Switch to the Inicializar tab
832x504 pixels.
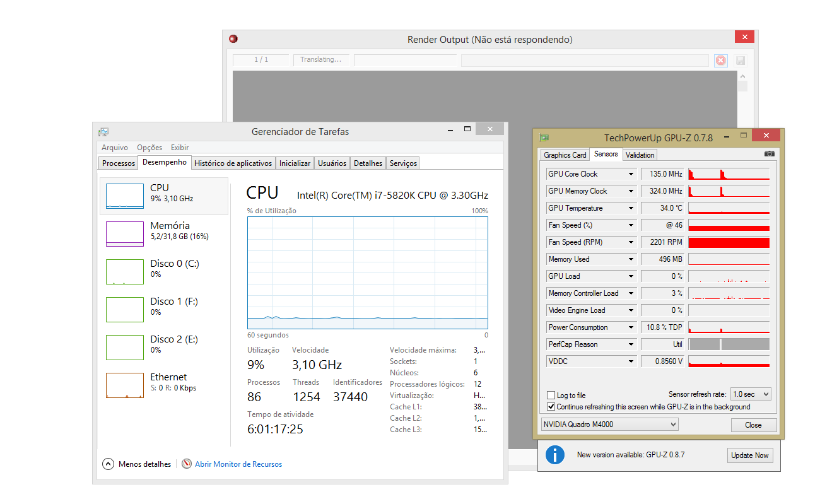tap(295, 163)
